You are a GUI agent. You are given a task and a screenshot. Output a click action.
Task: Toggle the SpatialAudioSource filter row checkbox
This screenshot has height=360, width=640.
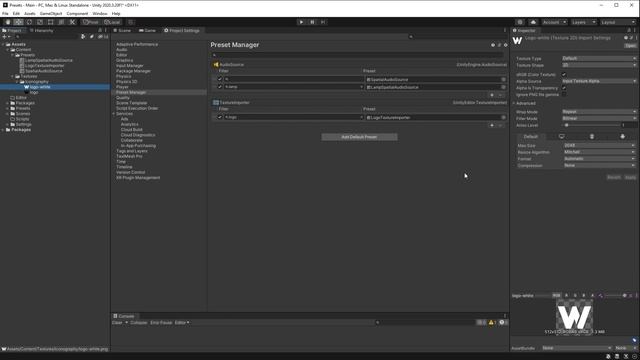click(220, 79)
